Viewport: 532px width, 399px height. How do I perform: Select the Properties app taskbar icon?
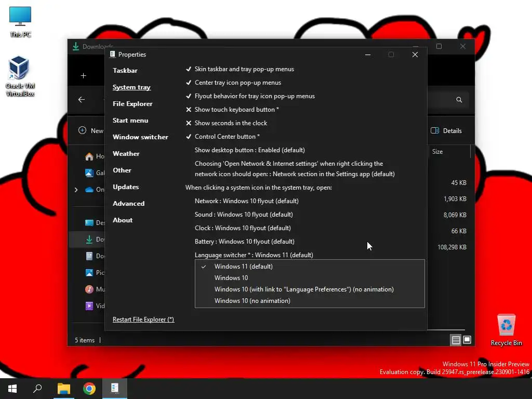(115, 389)
